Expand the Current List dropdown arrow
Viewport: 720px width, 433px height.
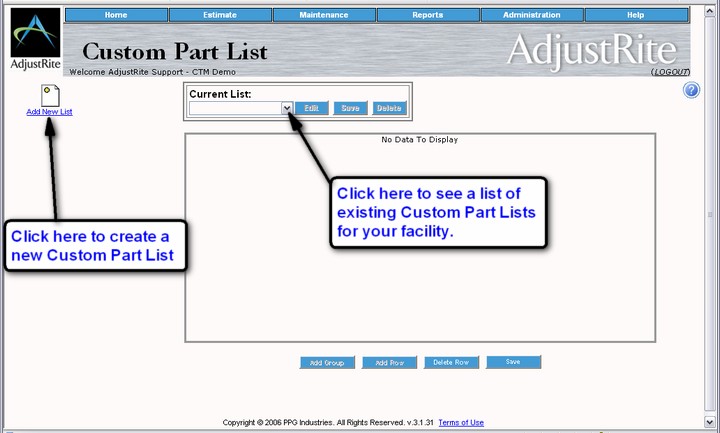pyautogui.click(x=287, y=108)
